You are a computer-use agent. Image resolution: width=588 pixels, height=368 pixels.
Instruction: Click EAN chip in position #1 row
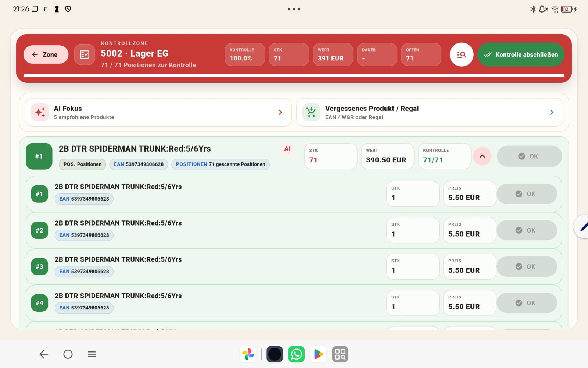tap(84, 199)
